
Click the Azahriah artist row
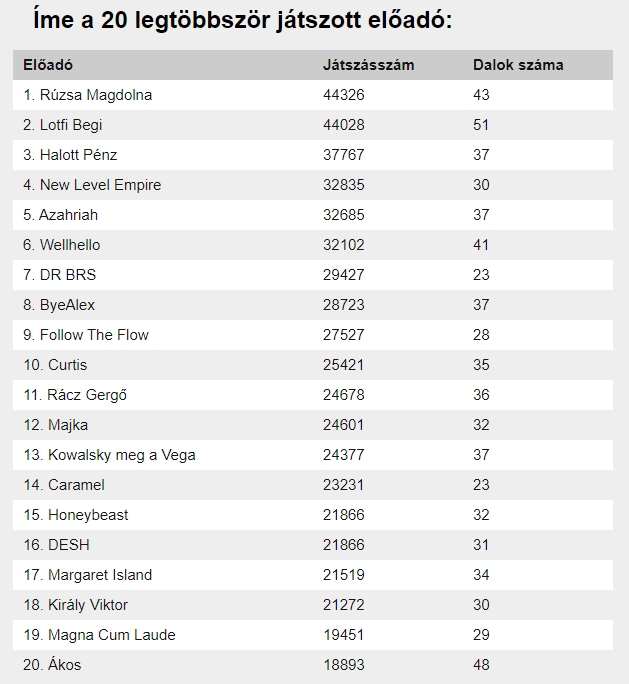click(x=313, y=215)
